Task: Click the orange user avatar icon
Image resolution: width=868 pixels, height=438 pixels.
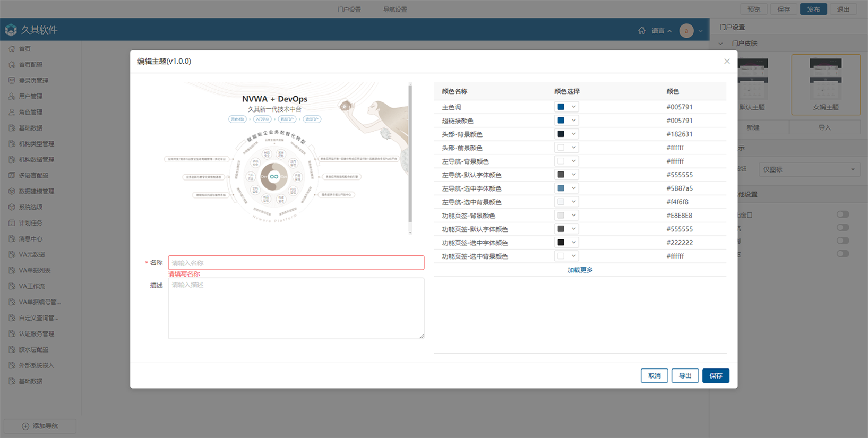Action: click(x=686, y=31)
